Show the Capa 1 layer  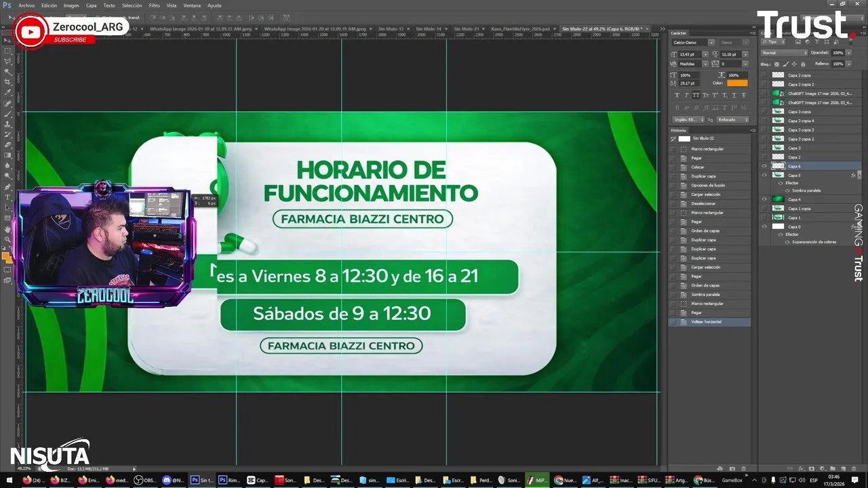(764, 218)
